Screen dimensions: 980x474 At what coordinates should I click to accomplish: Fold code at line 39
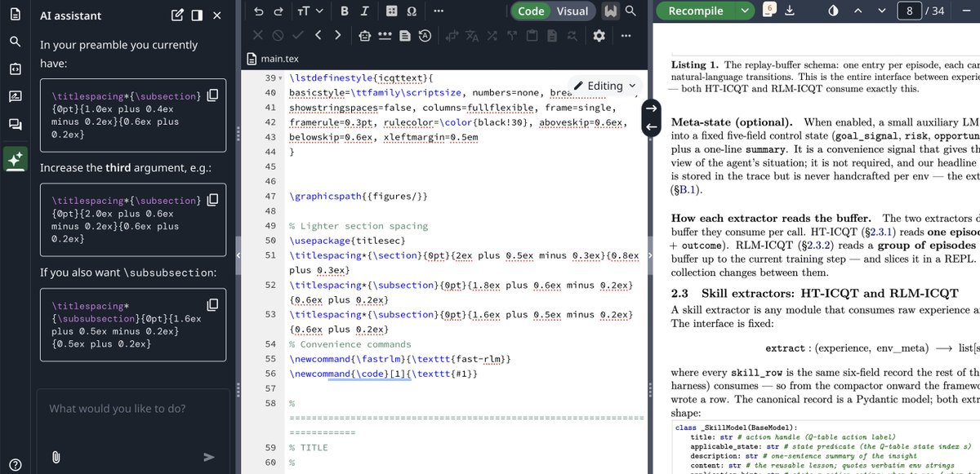[x=282, y=78]
